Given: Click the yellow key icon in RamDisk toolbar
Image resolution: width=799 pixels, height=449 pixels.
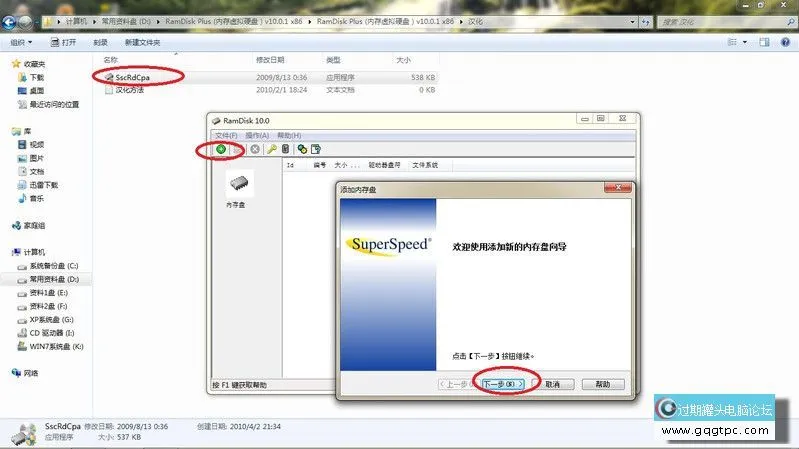Looking at the screenshot, I should [x=272, y=149].
